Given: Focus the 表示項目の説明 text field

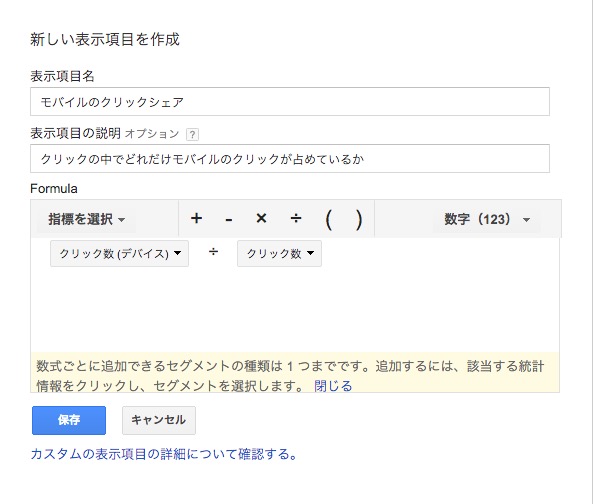Looking at the screenshot, I should pos(290,158).
